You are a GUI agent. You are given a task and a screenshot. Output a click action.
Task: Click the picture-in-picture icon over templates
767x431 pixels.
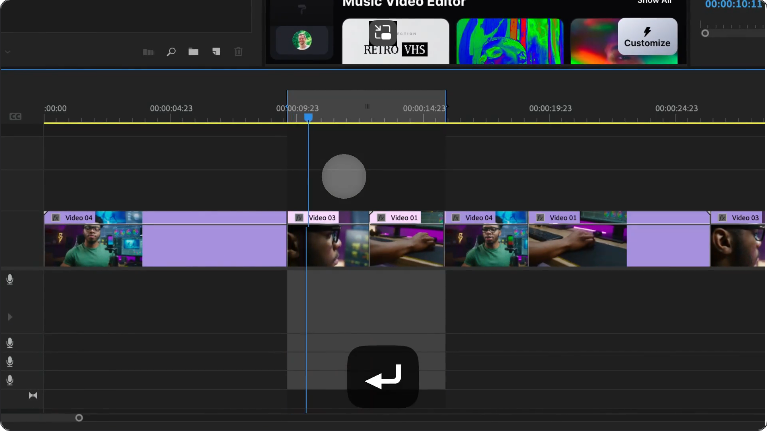pyautogui.click(x=383, y=31)
